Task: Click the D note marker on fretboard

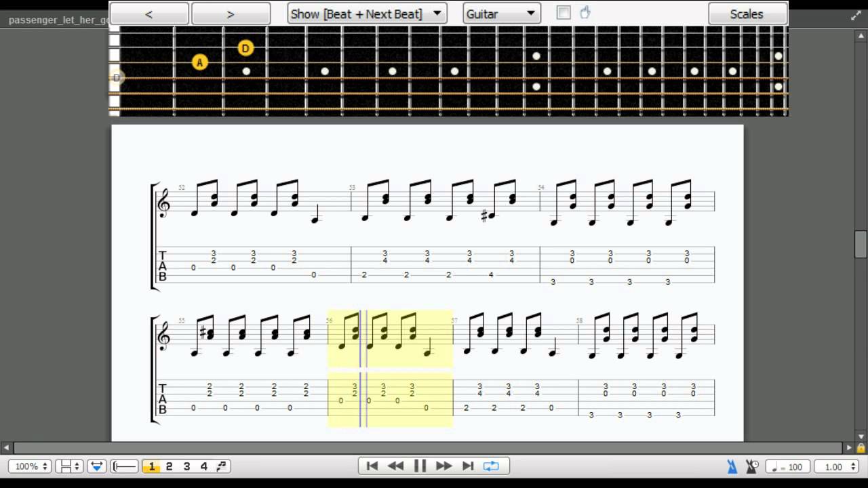Action: 245,48
